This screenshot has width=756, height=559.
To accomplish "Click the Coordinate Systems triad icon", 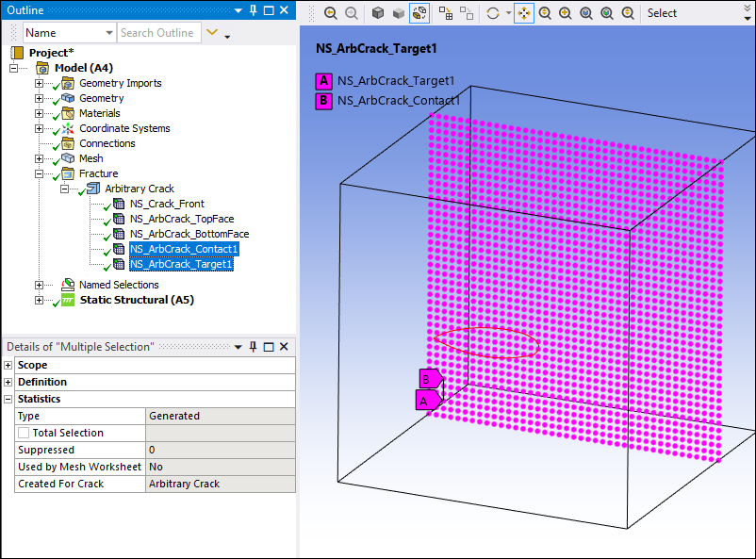I will 68,128.
